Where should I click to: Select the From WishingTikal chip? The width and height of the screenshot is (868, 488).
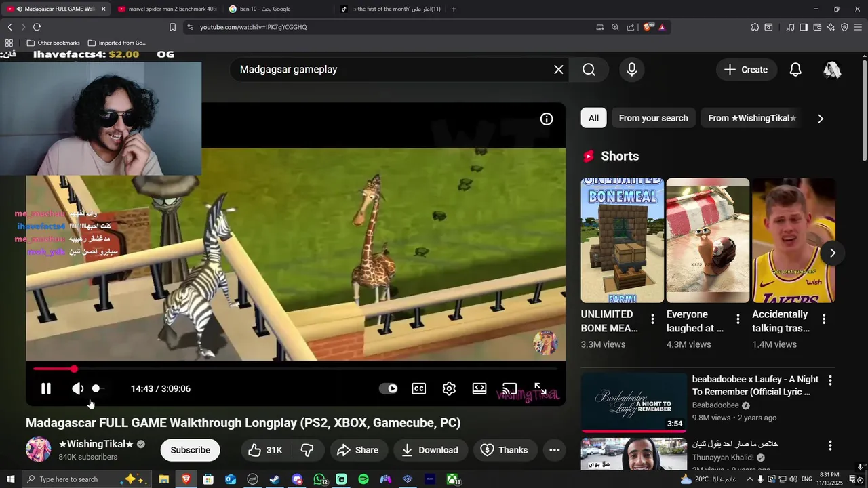click(x=752, y=118)
